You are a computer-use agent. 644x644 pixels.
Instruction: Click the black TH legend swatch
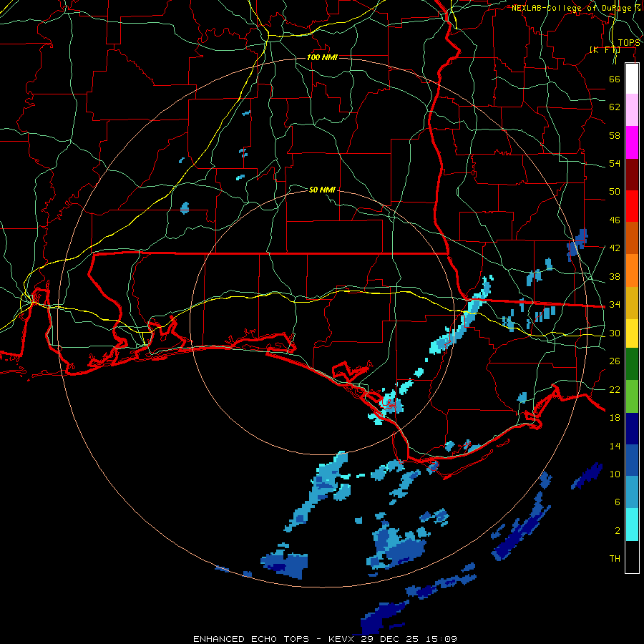(632, 557)
